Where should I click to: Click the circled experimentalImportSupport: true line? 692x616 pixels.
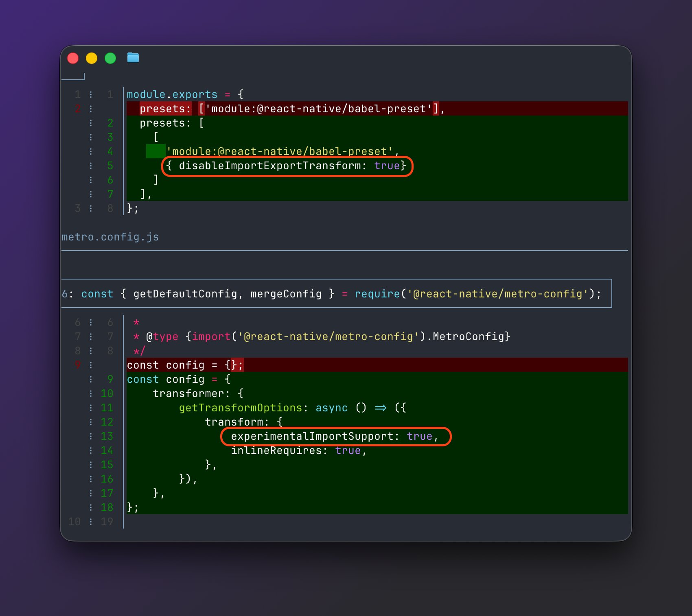pos(336,437)
